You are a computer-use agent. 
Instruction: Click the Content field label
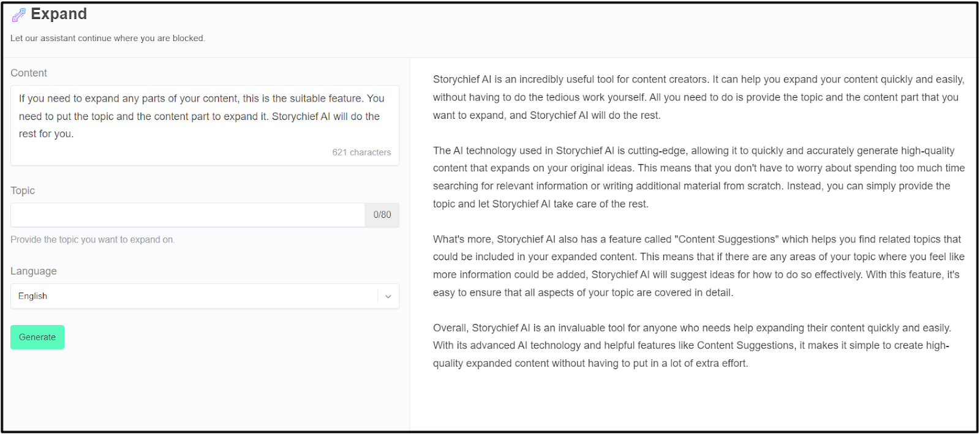coord(29,73)
